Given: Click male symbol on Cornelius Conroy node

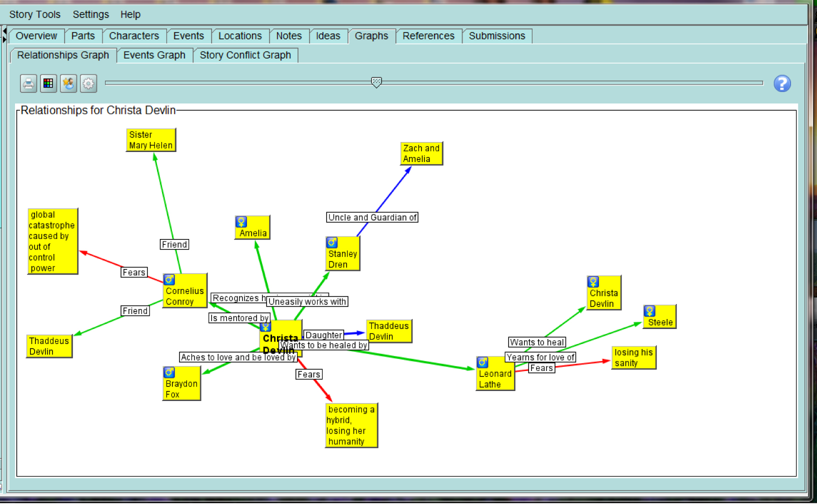Looking at the screenshot, I should coord(169,279).
